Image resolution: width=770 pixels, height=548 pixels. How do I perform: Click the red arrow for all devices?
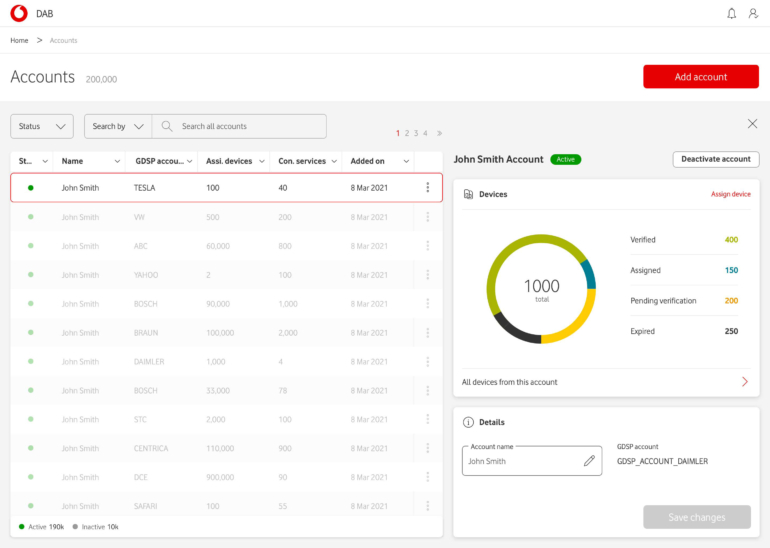point(744,382)
